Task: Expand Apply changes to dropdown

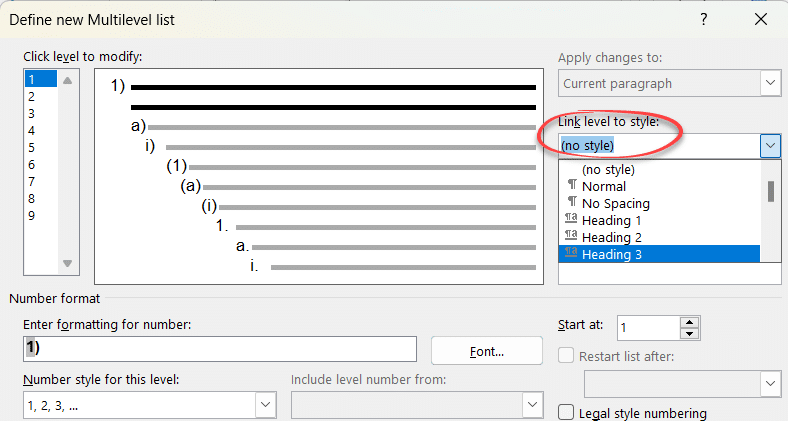Action: [770, 83]
